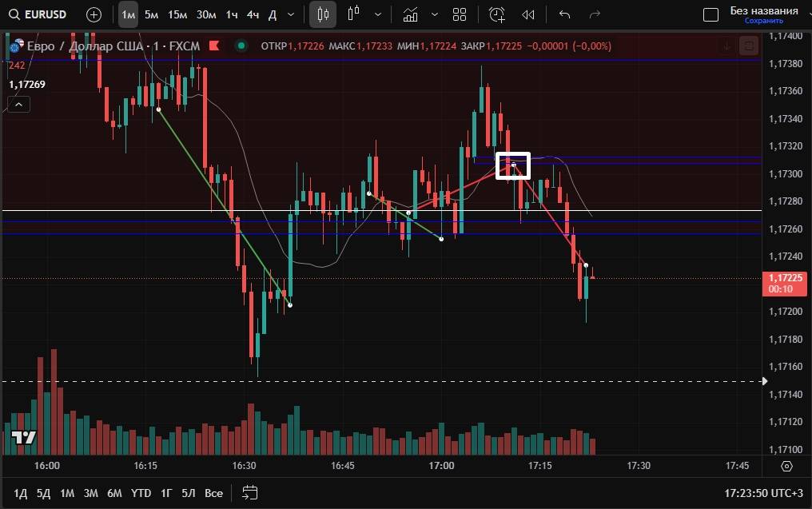Click the Сохранить link
Viewport: 812px width, 509px height.
pos(764,22)
